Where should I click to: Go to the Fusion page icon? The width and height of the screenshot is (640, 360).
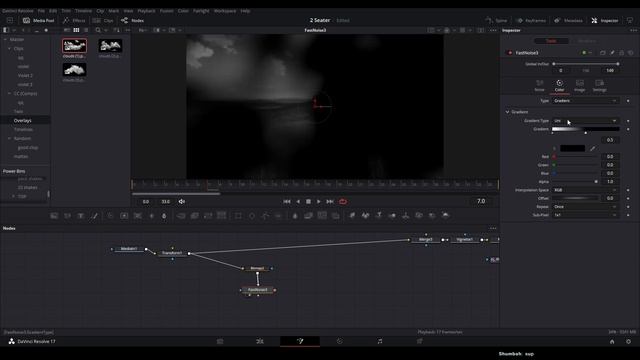[x=300, y=341]
